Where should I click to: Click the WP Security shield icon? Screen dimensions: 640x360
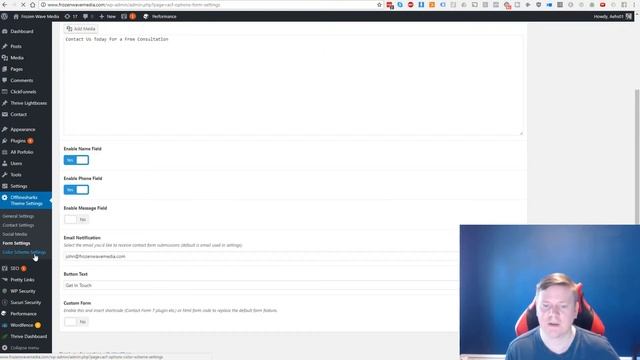point(4,291)
